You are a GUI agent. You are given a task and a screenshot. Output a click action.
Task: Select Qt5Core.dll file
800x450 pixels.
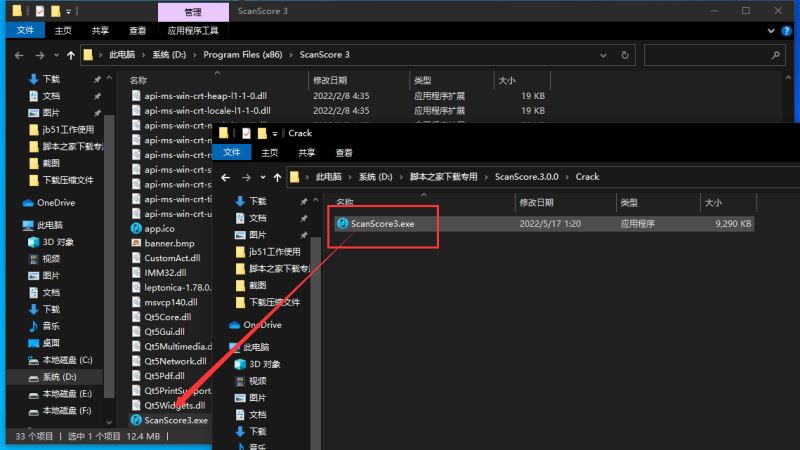pos(167,317)
